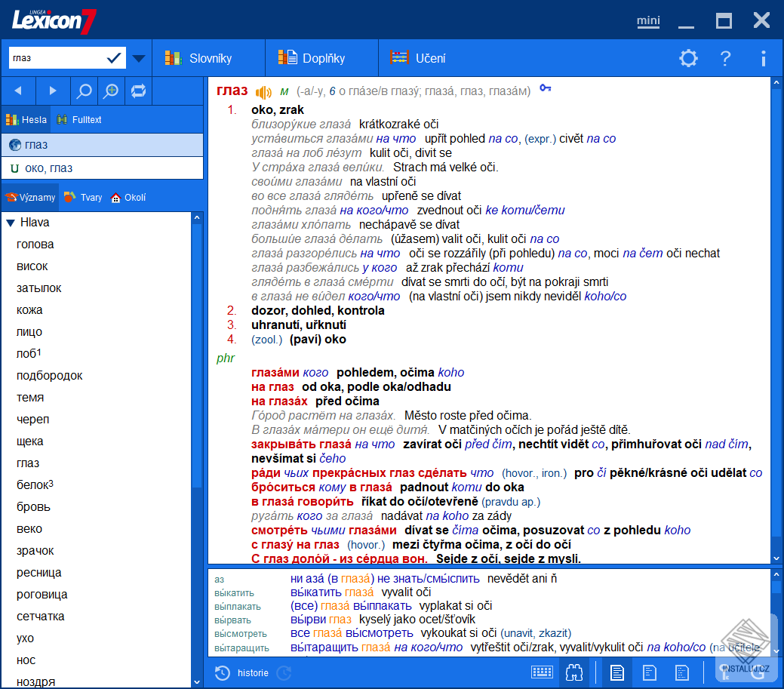Click the magnifier-plus advanced search icon
The image size is (784, 689).
tap(111, 91)
